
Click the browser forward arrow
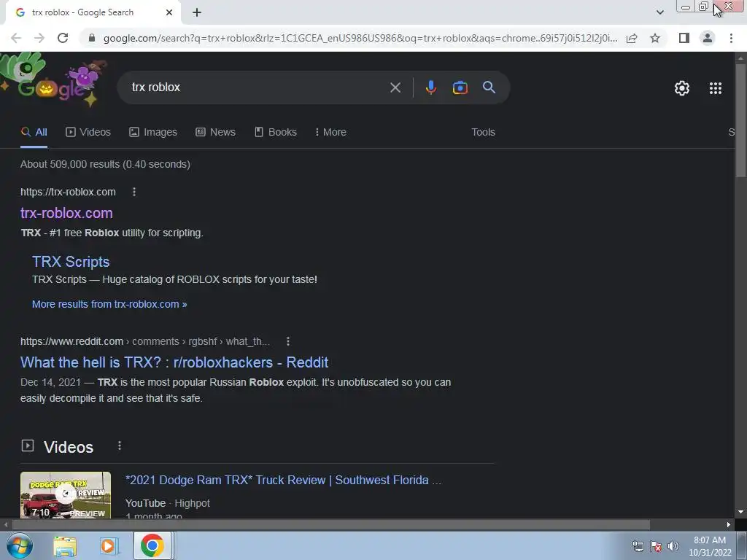point(39,38)
